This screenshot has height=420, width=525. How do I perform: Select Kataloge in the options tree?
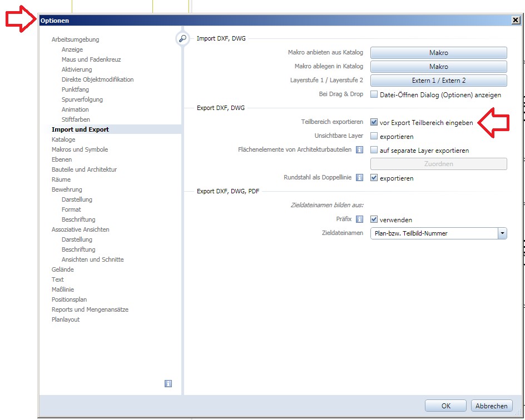point(63,139)
